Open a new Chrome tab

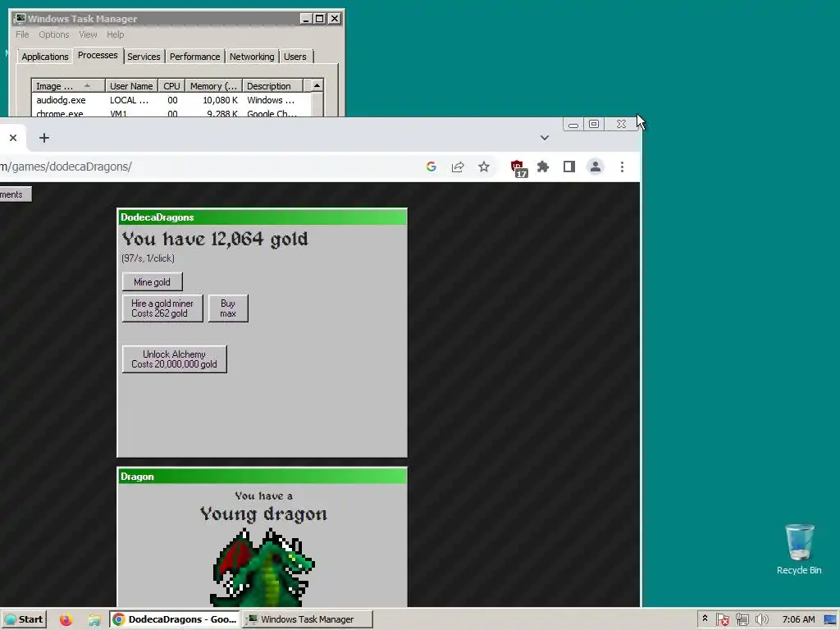coord(44,138)
